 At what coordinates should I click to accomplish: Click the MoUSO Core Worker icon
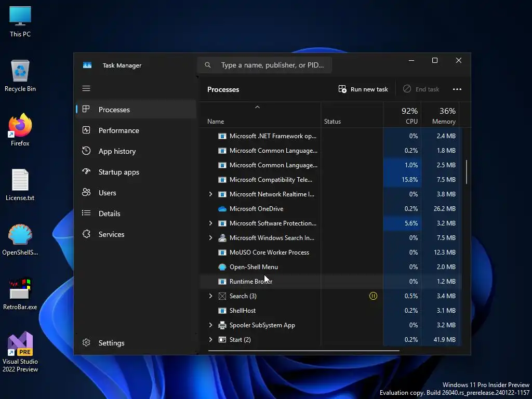(222, 252)
